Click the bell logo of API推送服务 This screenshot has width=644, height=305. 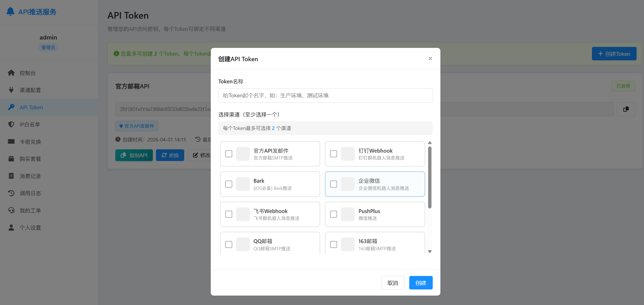(10, 11)
